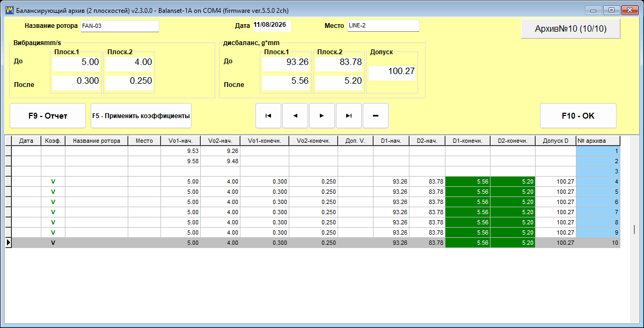
Task: Click the Vo2-нач. cell with 9.26
Action: coord(220,151)
